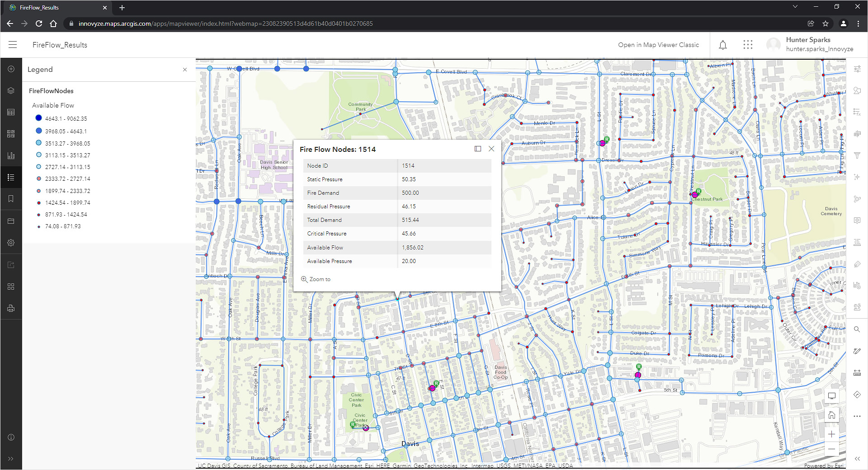This screenshot has width=868, height=470.
Task: Open Chrome's tab search dropdown arrow
Action: click(795, 7)
